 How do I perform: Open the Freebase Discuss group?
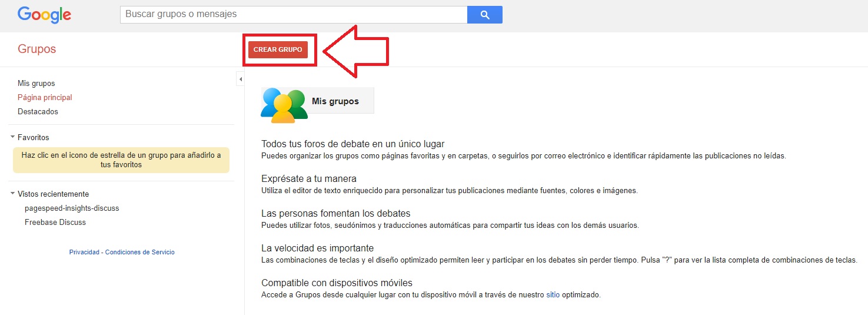[x=55, y=223]
